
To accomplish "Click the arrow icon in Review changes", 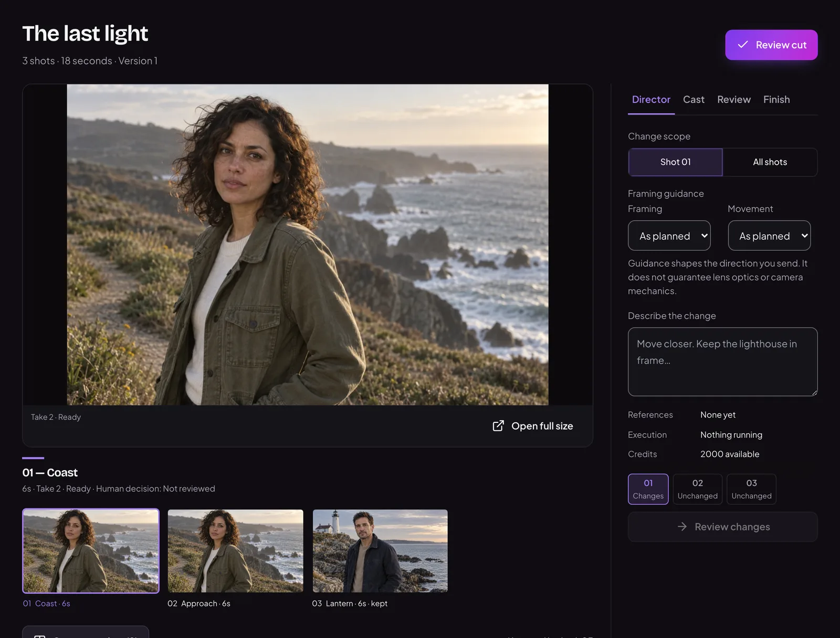I will (x=682, y=527).
